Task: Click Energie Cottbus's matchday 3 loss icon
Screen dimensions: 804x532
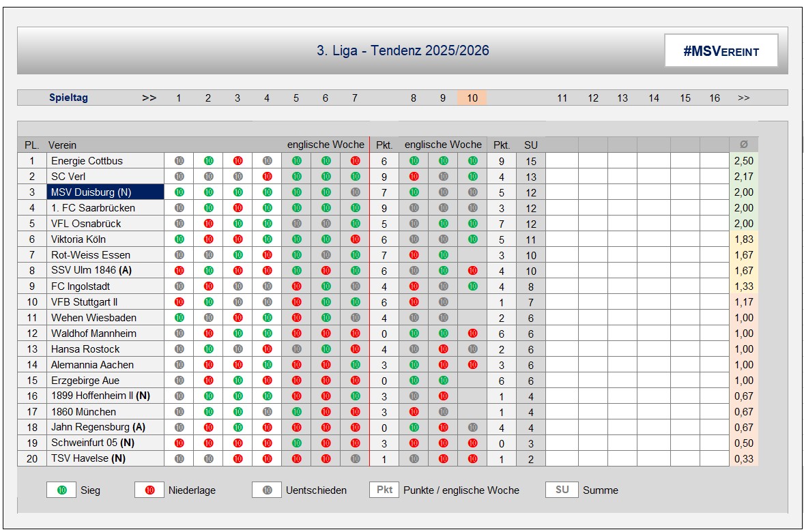Action: point(238,161)
